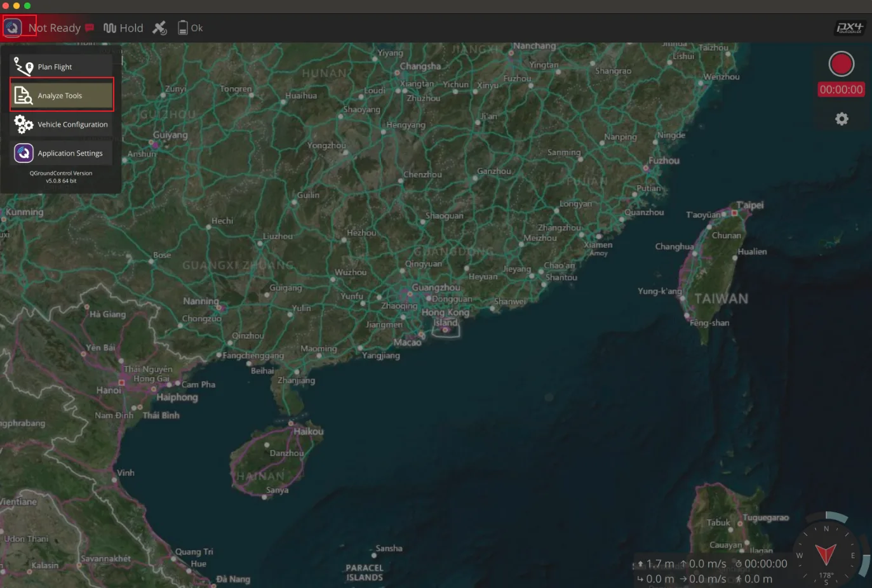This screenshot has width=872, height=588.
Task: Click the "Macao" map label
Action: 407,343
